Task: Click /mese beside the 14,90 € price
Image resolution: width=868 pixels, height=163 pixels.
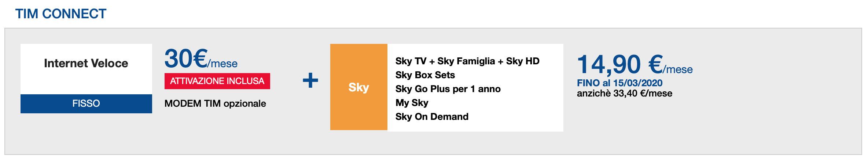Action: (678, 69)
